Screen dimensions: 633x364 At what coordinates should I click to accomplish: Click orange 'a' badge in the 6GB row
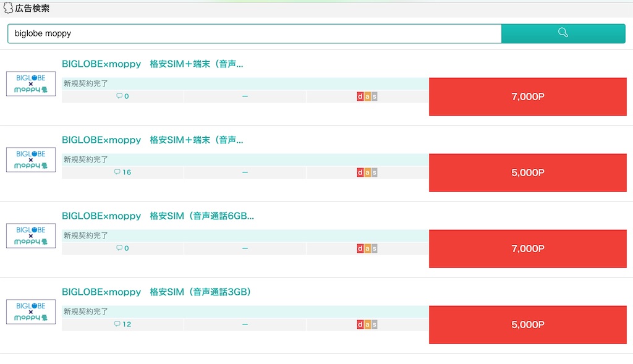367,248
